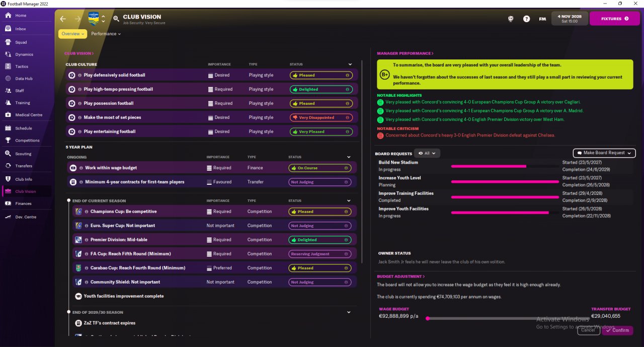
Task: Collapse End of 2029/30 Season chevron
Action: 349,312
